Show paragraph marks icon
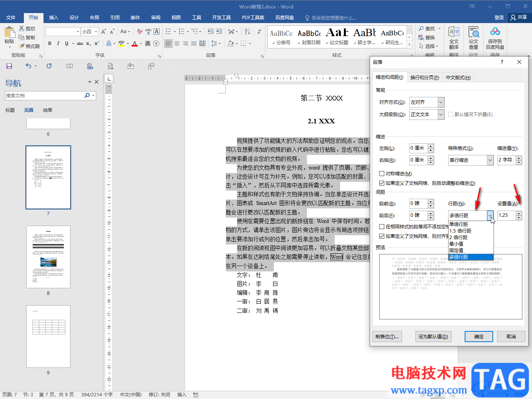Screen dimensions: 532x399 click(x=259, y=32)
